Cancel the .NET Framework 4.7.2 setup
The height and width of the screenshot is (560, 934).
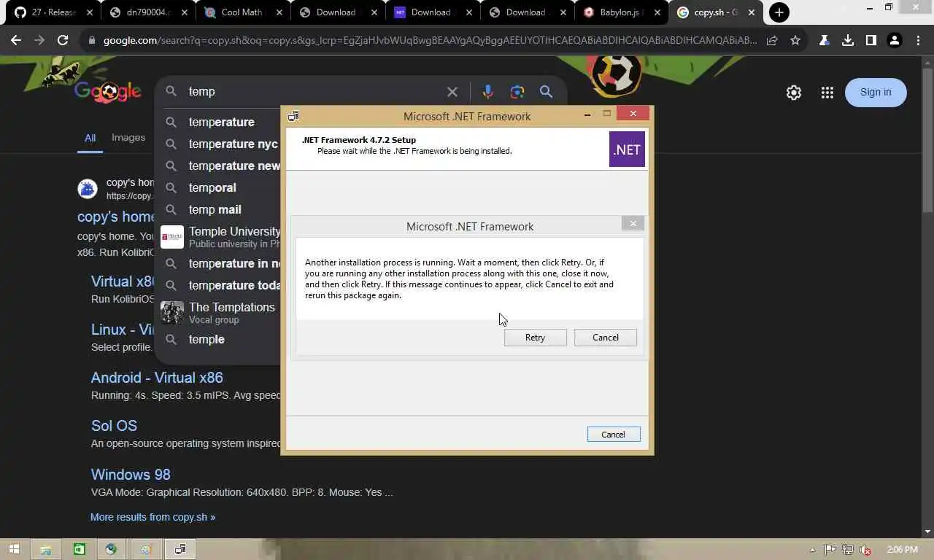[x=613, y=435]
